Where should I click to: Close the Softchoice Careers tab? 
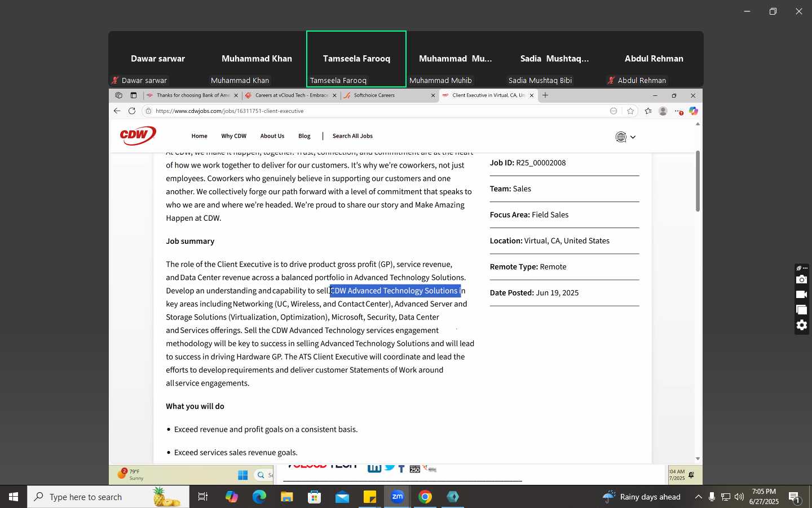(433, 95)
